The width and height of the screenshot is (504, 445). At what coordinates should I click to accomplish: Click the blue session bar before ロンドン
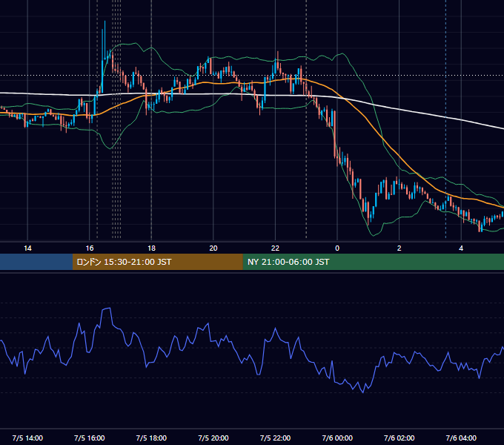pyautogui.click(x=36, y=262)
